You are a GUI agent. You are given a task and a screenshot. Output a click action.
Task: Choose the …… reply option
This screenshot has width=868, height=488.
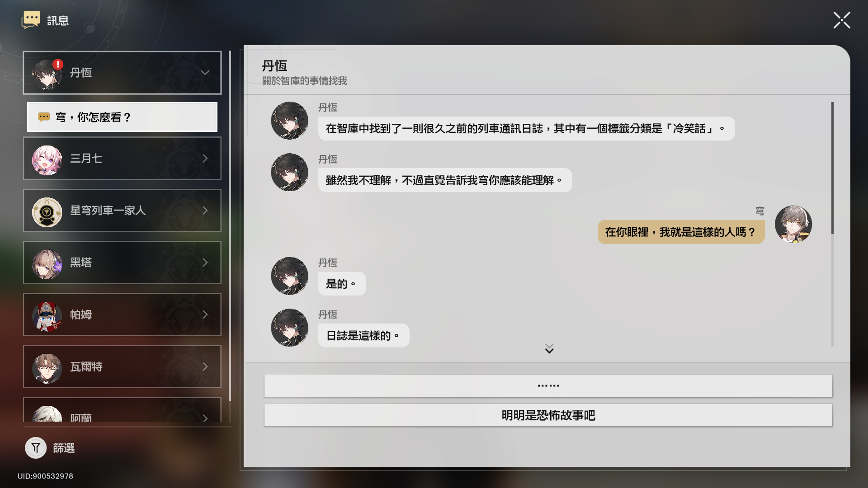tap(548, 386)
